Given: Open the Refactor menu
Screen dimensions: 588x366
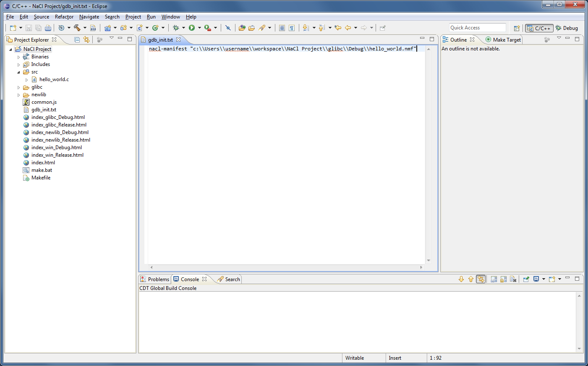Looking at the screenshot, I should point(64,17).
